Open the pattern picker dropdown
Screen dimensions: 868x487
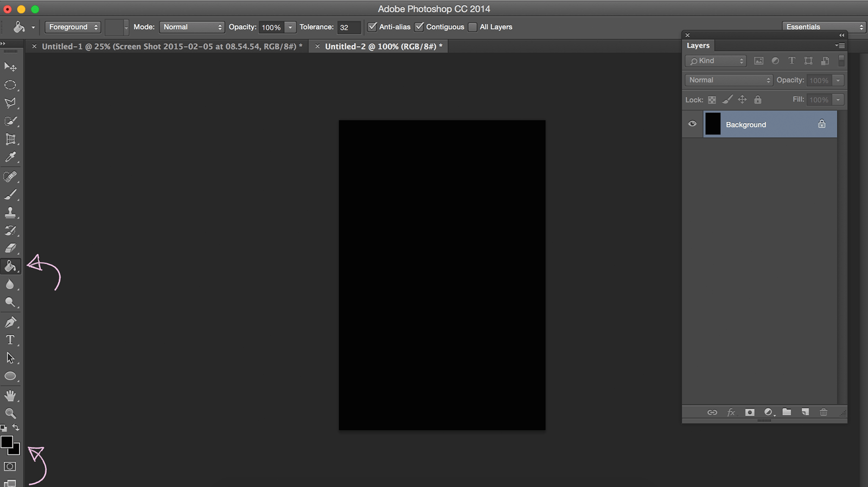[126, 27]
